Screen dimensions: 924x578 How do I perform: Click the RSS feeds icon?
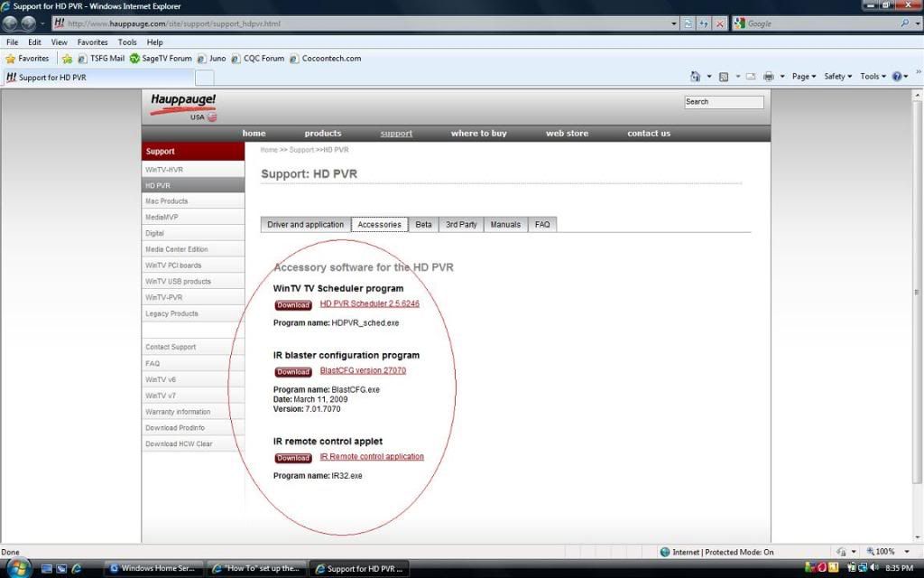tap(724, 77)
